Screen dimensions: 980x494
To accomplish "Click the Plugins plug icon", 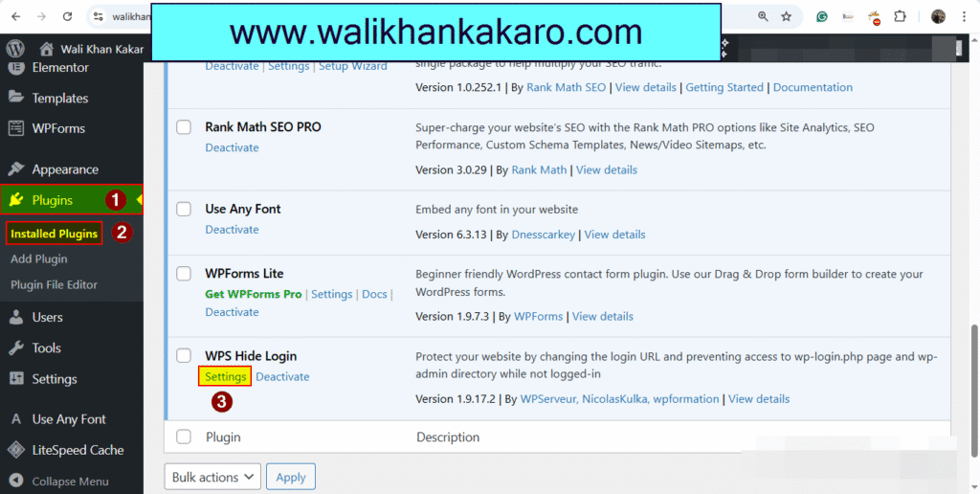I will [16, 200].
